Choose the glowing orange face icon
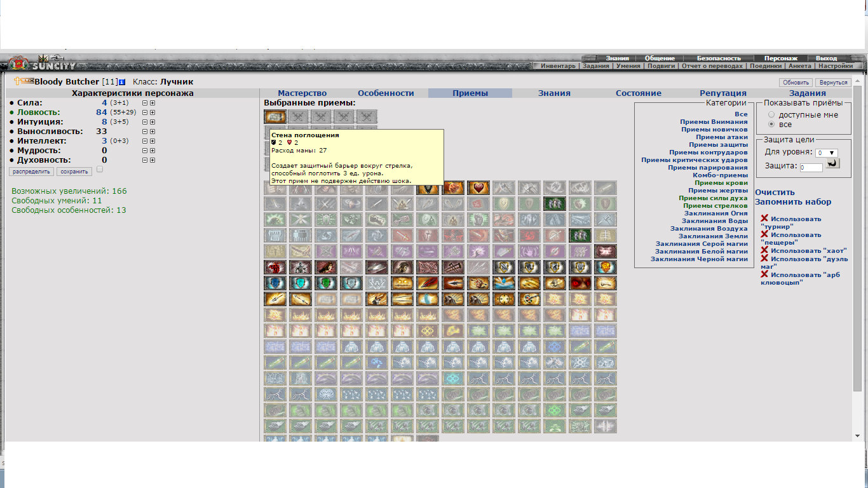This screenshot has width=868, height=488. click(402, 283)
